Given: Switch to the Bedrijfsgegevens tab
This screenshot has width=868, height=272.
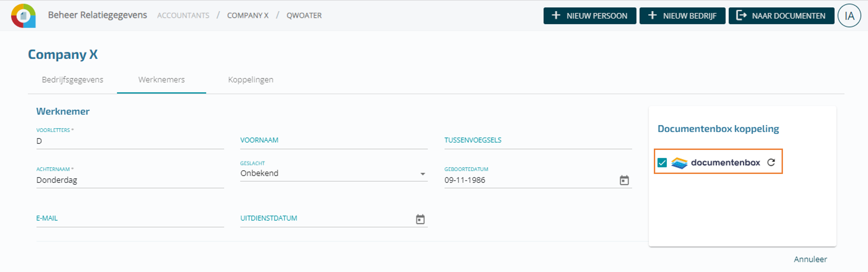Looking at the screenshot, I should point(72,80).
